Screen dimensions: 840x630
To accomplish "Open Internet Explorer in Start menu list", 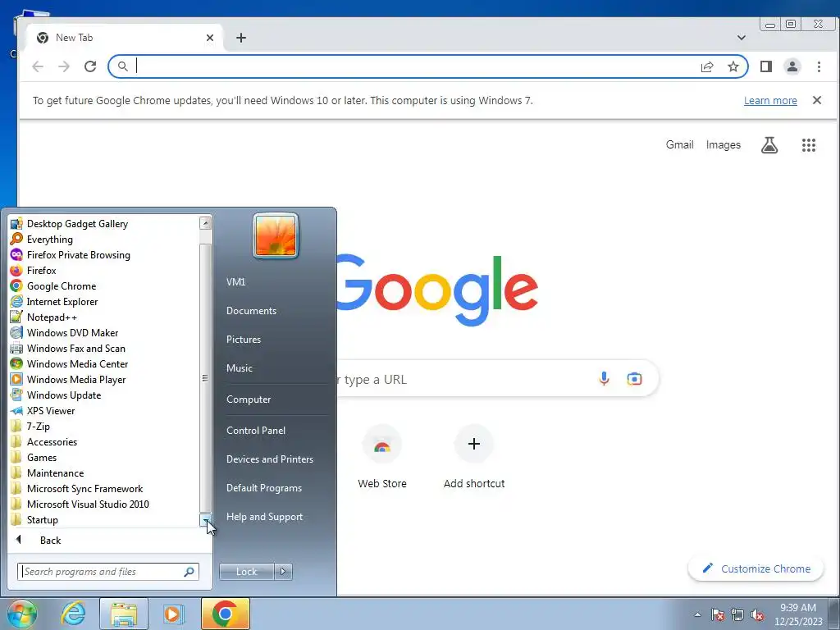I will pyautogui.click(x=103, y=301).
